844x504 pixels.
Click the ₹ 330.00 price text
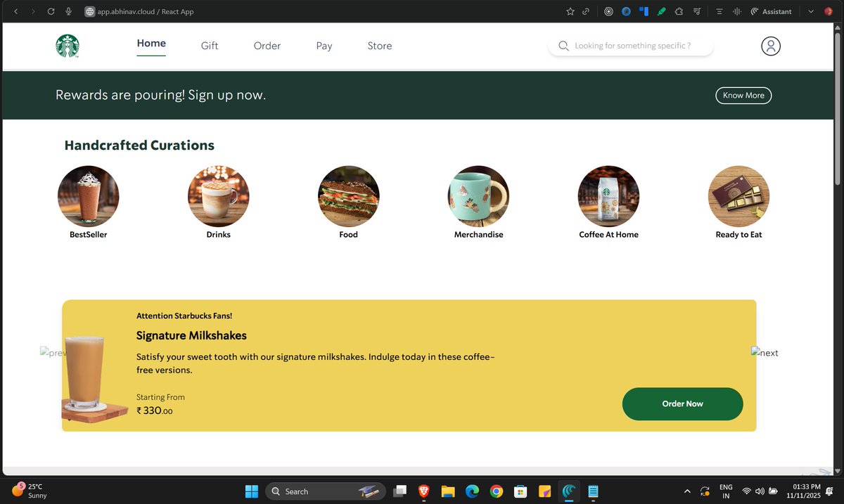click(x=154, y=411)
